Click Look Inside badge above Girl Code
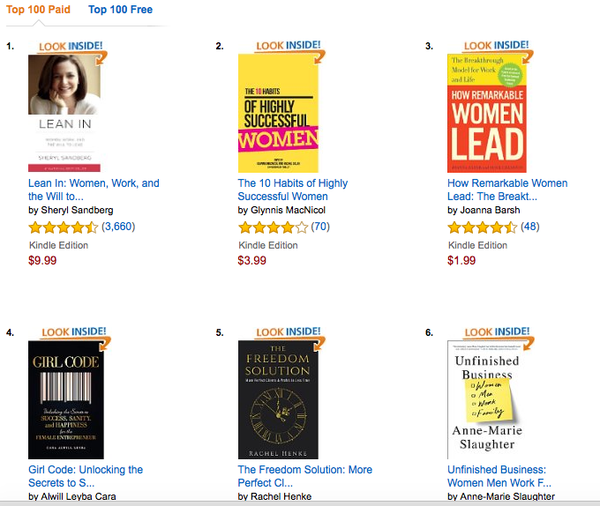600x506 pixels. pos(72,331)
